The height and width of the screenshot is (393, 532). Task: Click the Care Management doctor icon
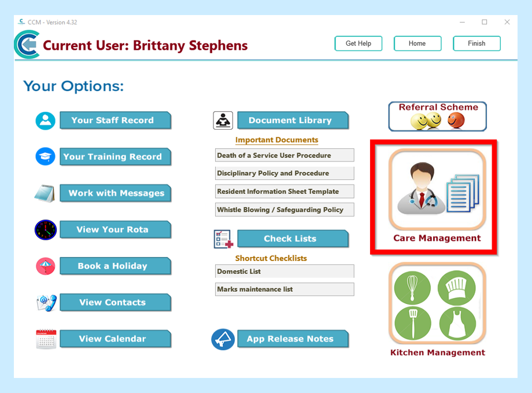point(437,189)
